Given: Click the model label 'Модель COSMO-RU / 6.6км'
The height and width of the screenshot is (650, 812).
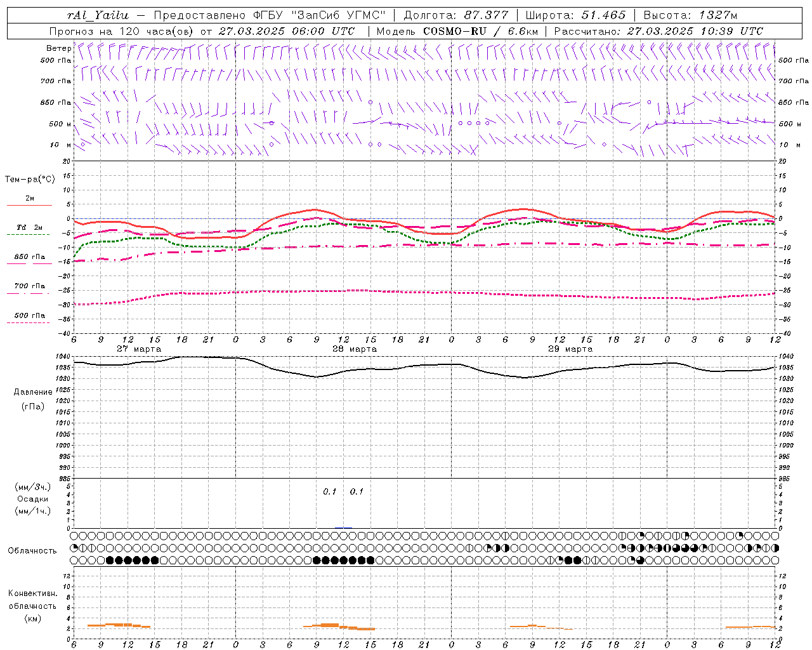Looking at the screenshot, I should [x=457, y=31].
